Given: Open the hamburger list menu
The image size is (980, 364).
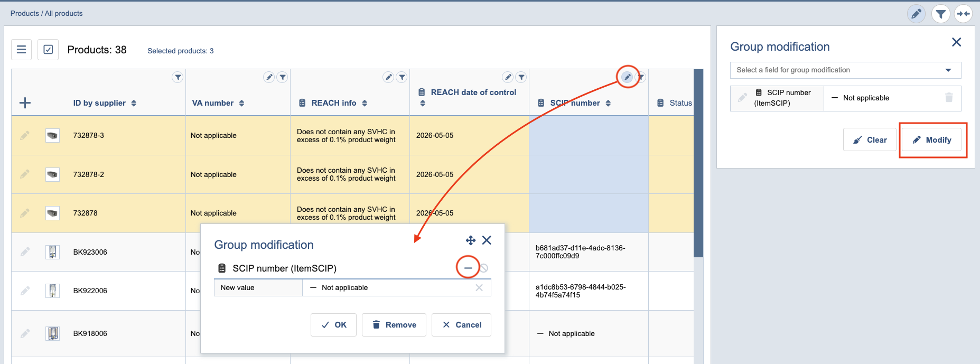Looking at the screenshot, I should (22, 50).
